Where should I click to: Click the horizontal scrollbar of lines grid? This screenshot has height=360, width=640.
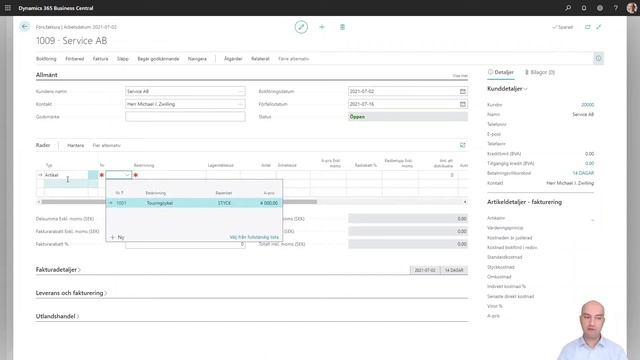pos(179,202)
